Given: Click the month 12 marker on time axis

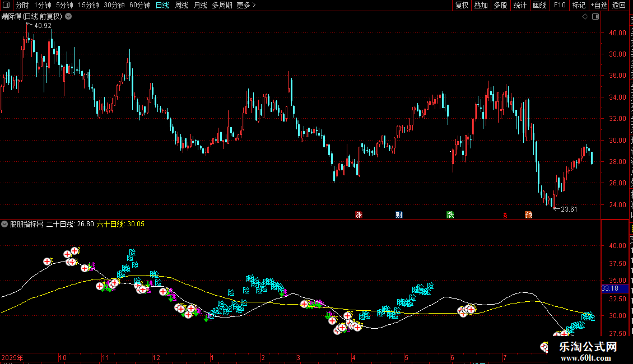Looking at the screenshot, I should click(x=156, y=357).
